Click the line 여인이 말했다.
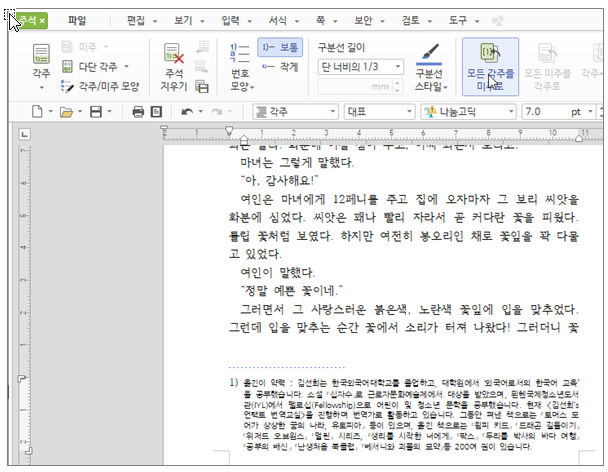Image resolution: width=608 pixels, height=472 pixels. pos(277,272)
